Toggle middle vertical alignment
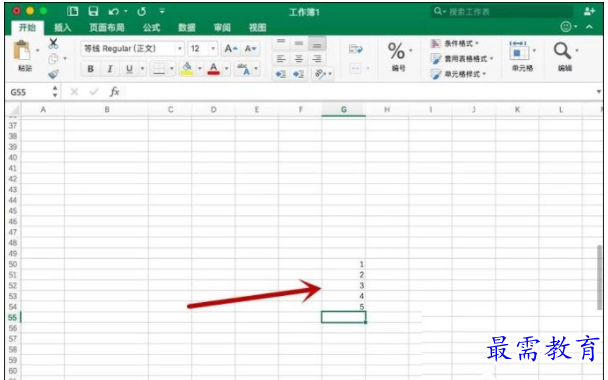 [x=299, y=43]
